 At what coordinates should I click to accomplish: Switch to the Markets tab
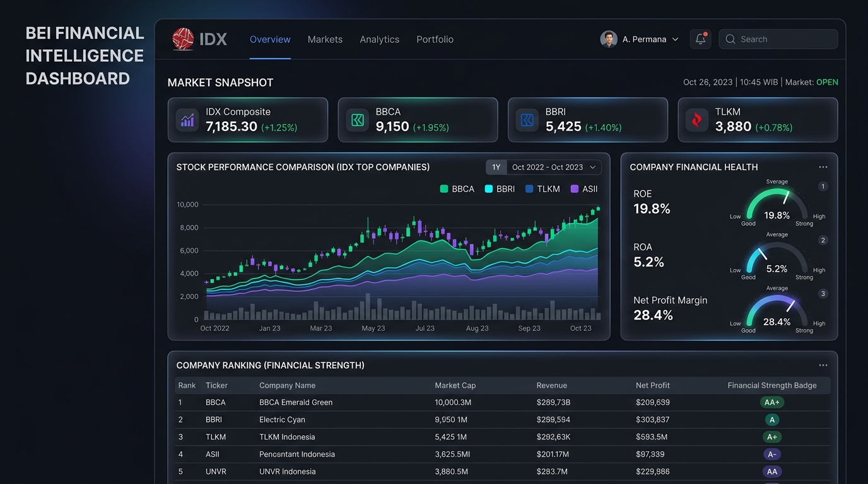click(325, 39)
